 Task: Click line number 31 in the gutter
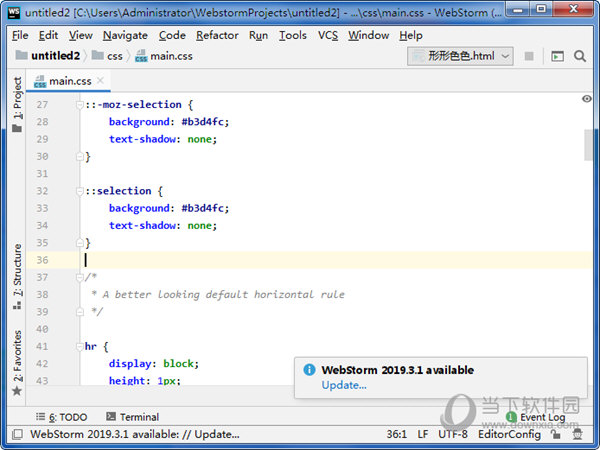click(x=42, y=174)
